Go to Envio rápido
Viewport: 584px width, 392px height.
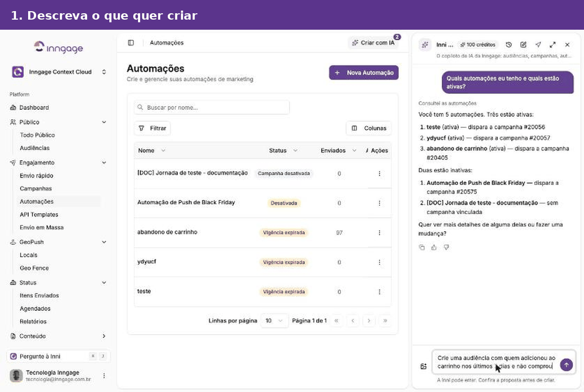pos(37,176)
